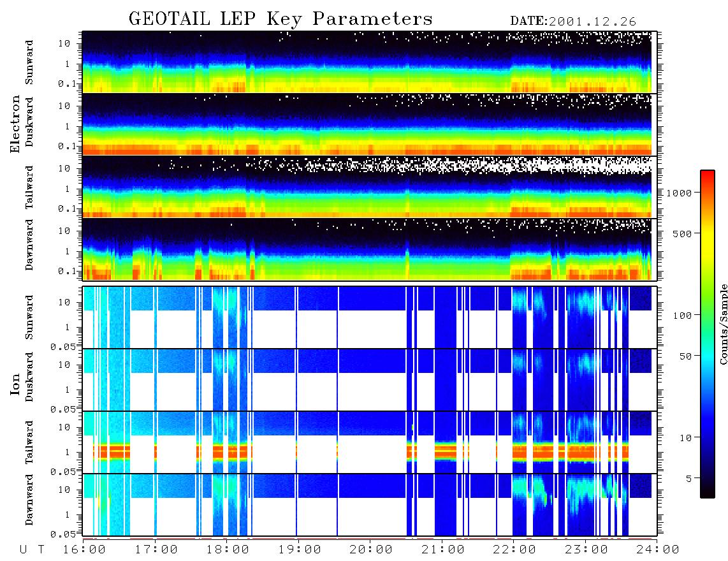Click the "19:00" time tick label
The height and width of the screenshot is (561, 728).
pos(300,550)
